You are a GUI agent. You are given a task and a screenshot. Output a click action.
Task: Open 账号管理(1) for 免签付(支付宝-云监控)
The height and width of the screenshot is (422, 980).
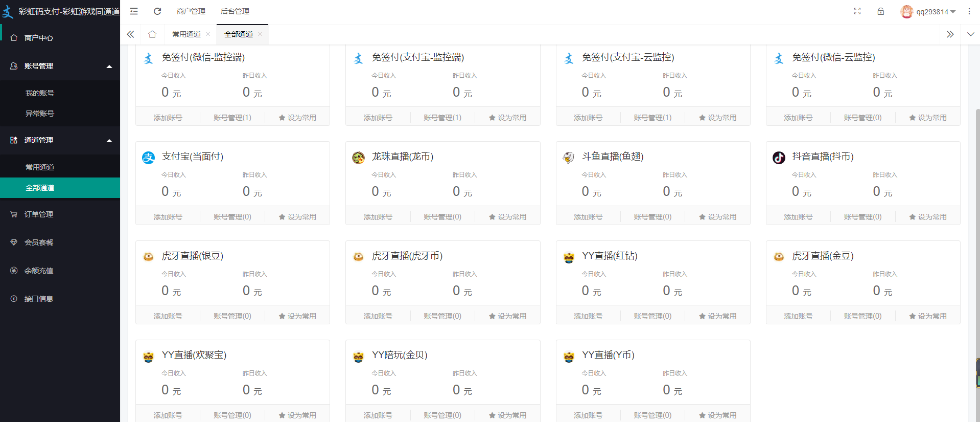click(x=652, y=118)
